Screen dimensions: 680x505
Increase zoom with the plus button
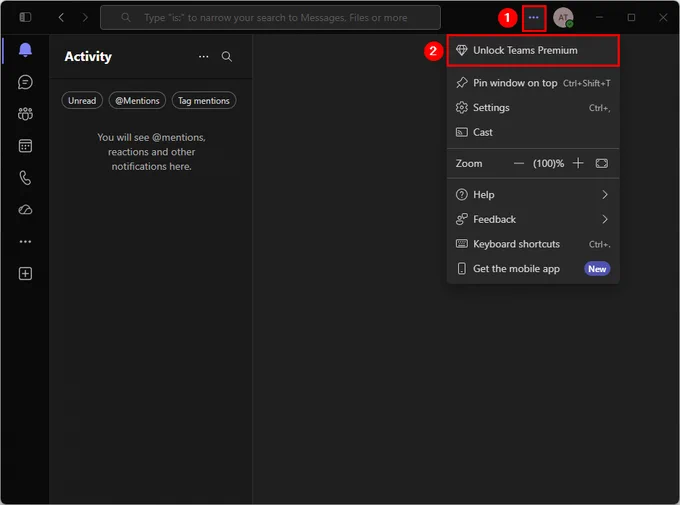[578, 163]
